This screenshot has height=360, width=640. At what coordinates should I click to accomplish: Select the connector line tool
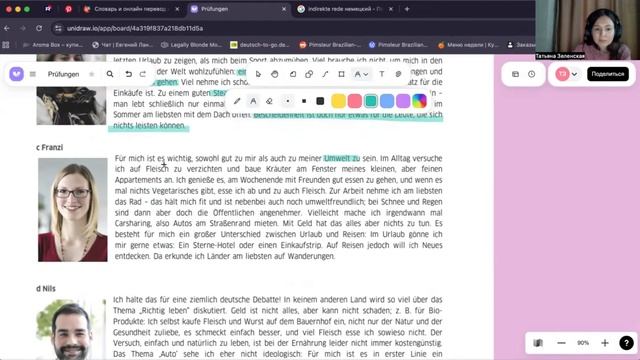coord(325,74)
